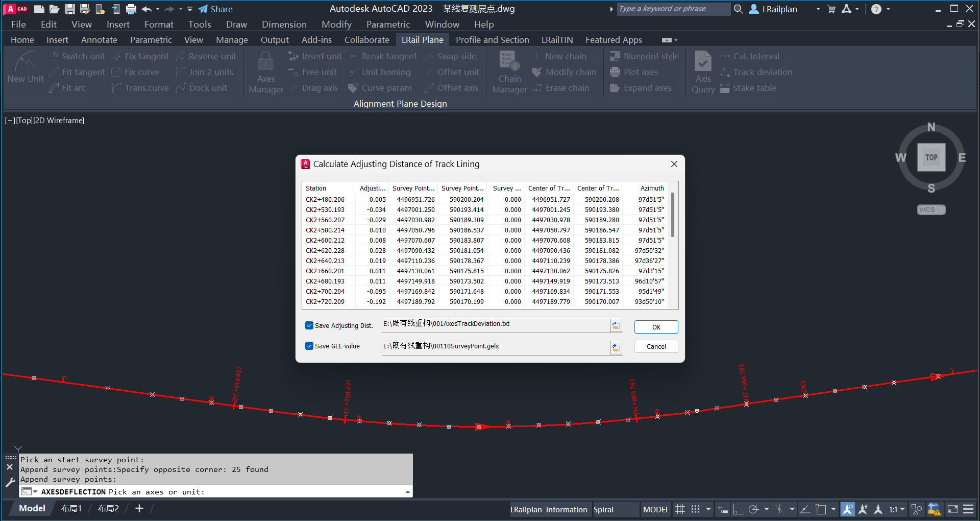The width and height of the screenshot is (980, 521).
Task: Toggle object snap tracking in status bar
Action: coord(805,509)
